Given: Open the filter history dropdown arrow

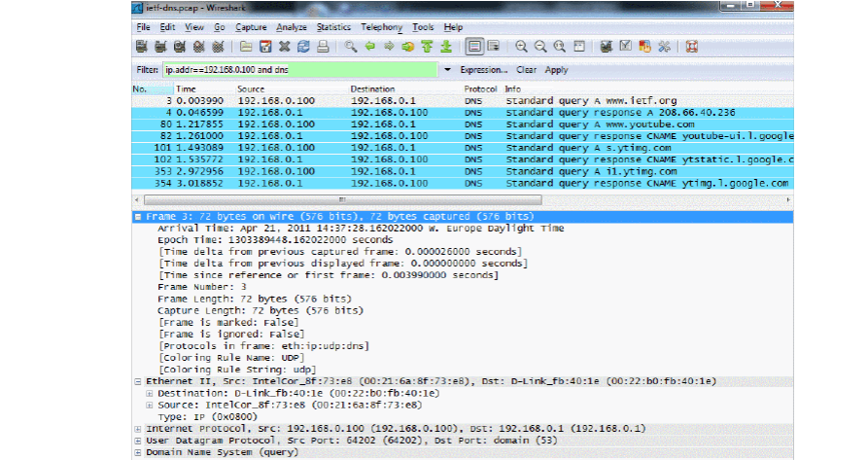Looking at the screenshot, I should [447, 70].
